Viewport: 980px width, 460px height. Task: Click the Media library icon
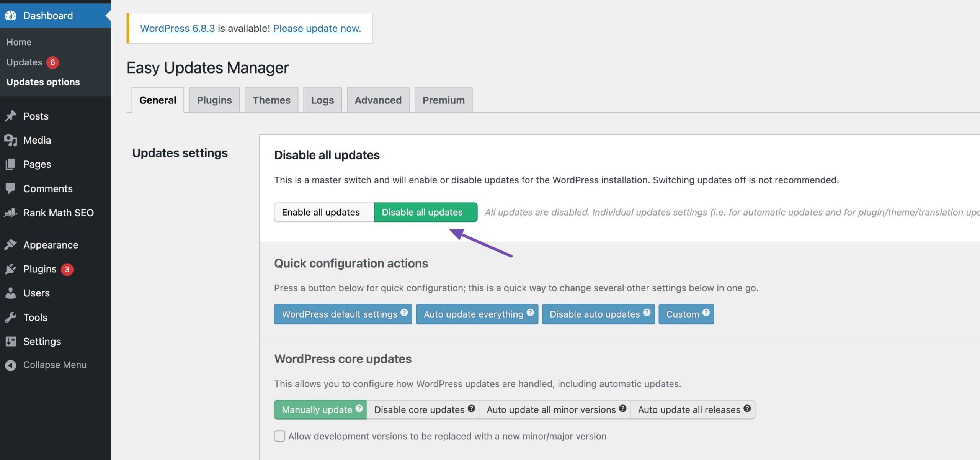tap(11, 140)
